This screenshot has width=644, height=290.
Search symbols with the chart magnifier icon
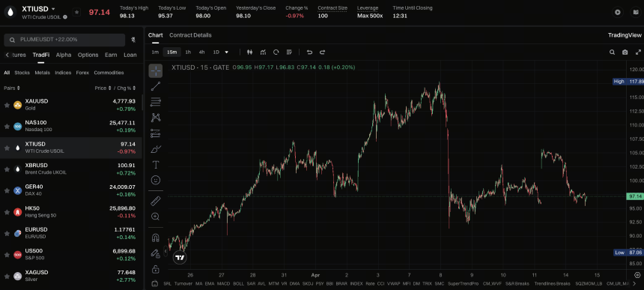(612, 52)
